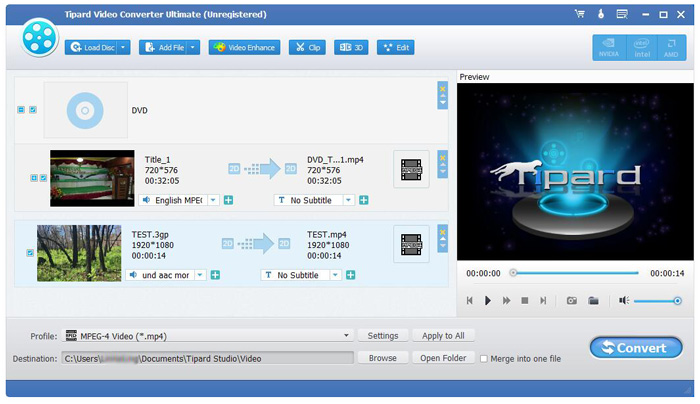Viewport: 700px width, 404px height.
Task: Play the preview video
Action: click(x=488, y=300)
